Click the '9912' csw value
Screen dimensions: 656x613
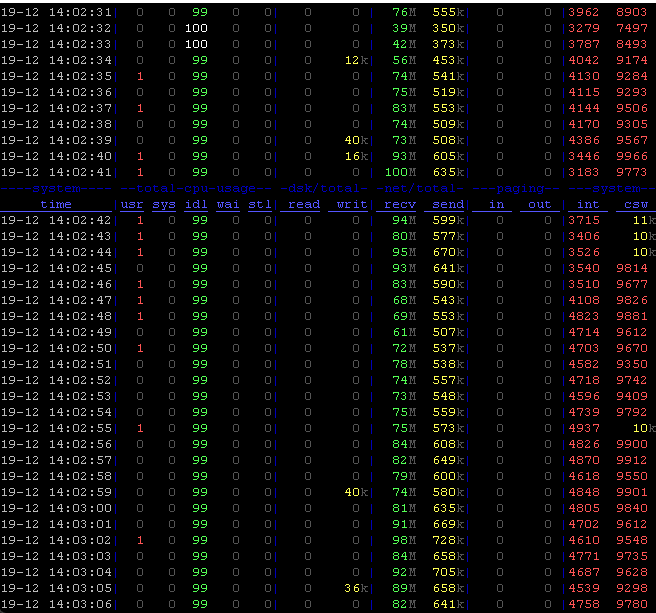632,460
